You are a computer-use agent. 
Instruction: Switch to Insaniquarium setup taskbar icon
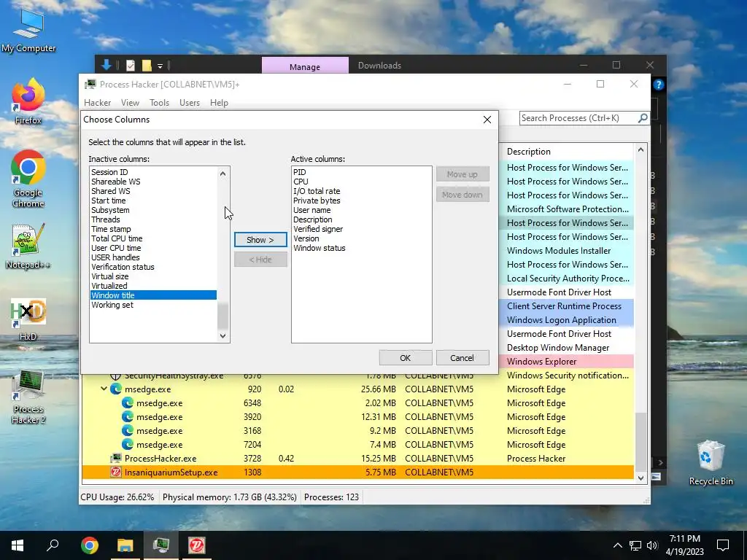[197, 545]
